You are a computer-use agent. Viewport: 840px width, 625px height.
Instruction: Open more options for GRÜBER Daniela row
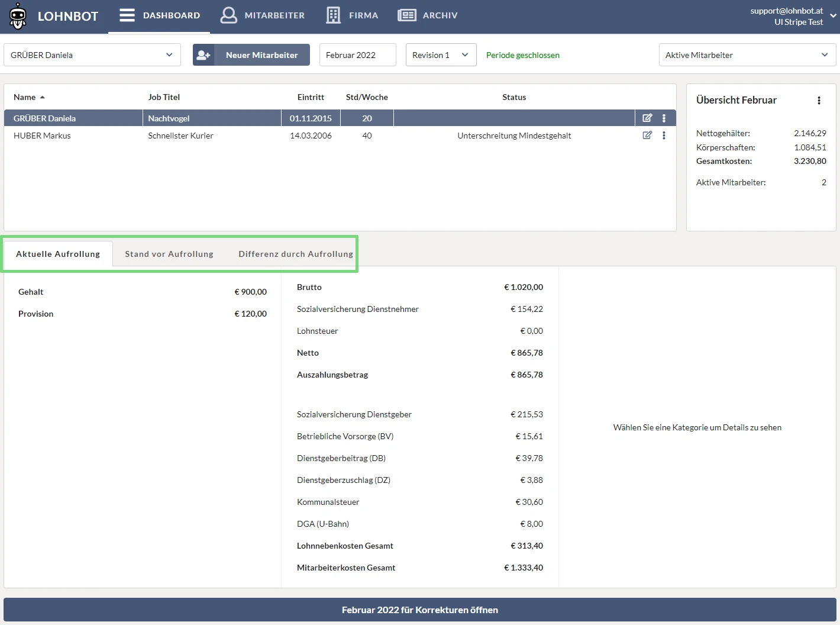coord(664,118)
